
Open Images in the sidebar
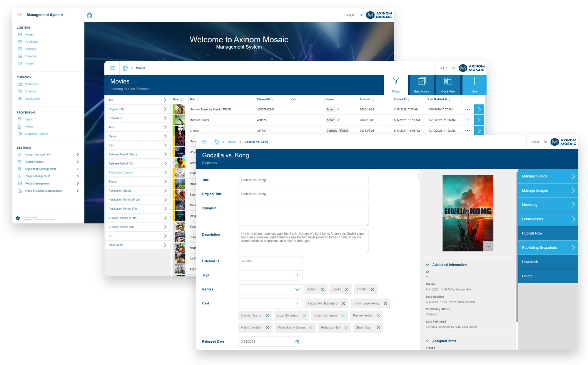coord(29,63)
